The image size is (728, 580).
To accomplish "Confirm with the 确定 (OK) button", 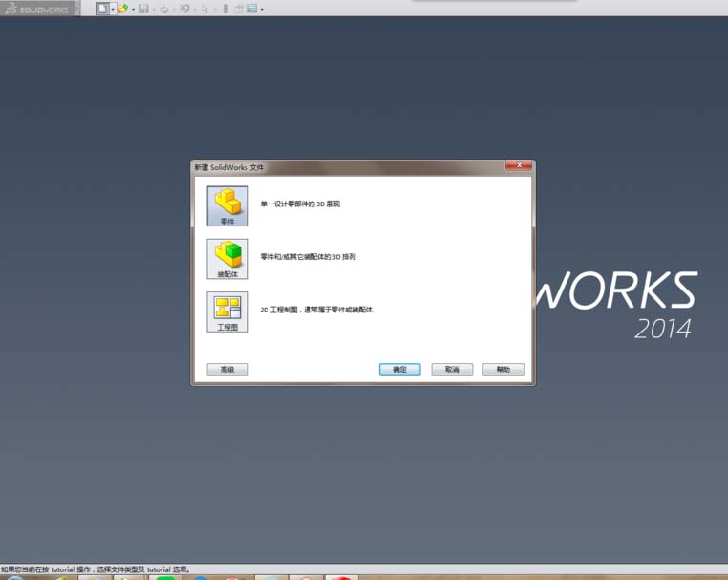I will [399, 369].
